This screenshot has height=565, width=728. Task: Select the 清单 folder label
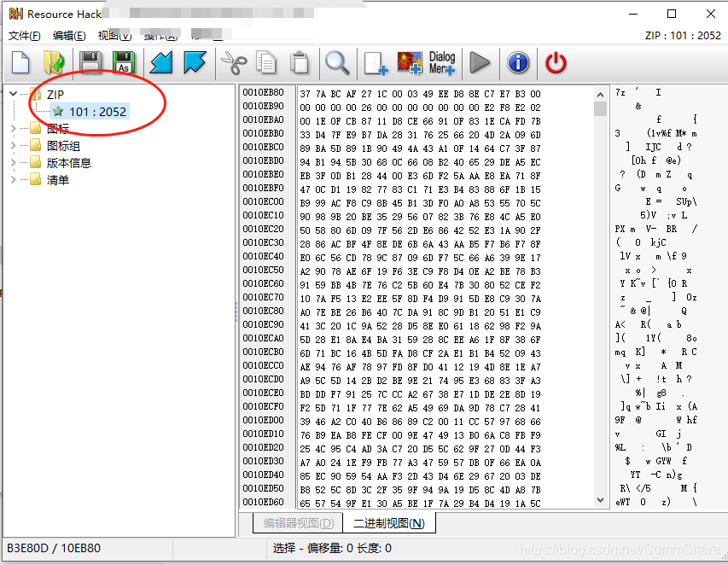(x=57, y=180)
